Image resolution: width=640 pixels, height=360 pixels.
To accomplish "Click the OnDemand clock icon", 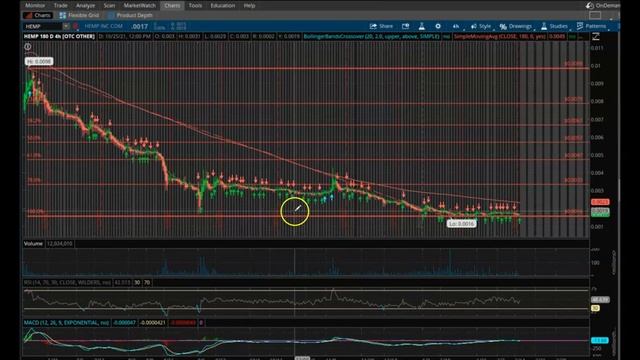I will (589, 5).
